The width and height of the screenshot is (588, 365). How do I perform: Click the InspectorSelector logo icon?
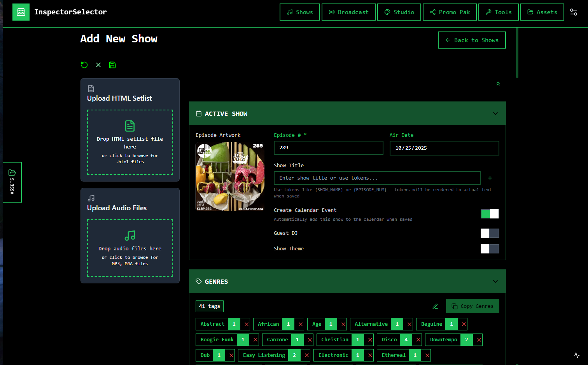click(x=21, y=12)
